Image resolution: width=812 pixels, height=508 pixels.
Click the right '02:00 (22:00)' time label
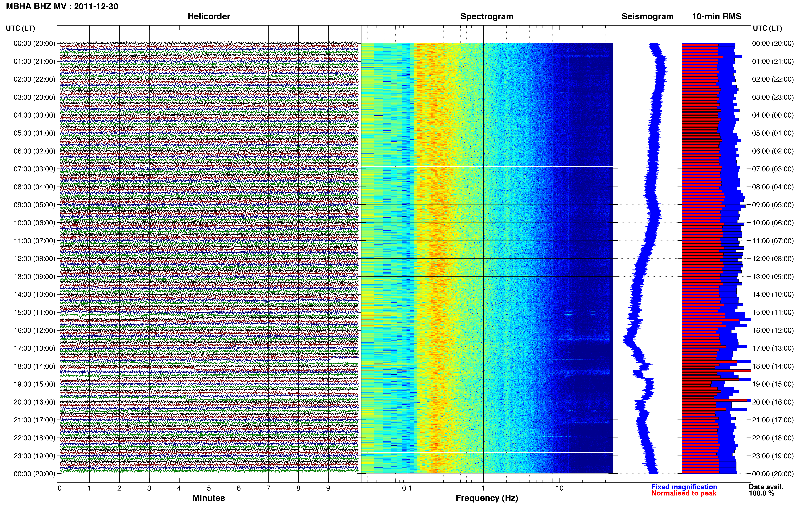[x=773, y=79]
